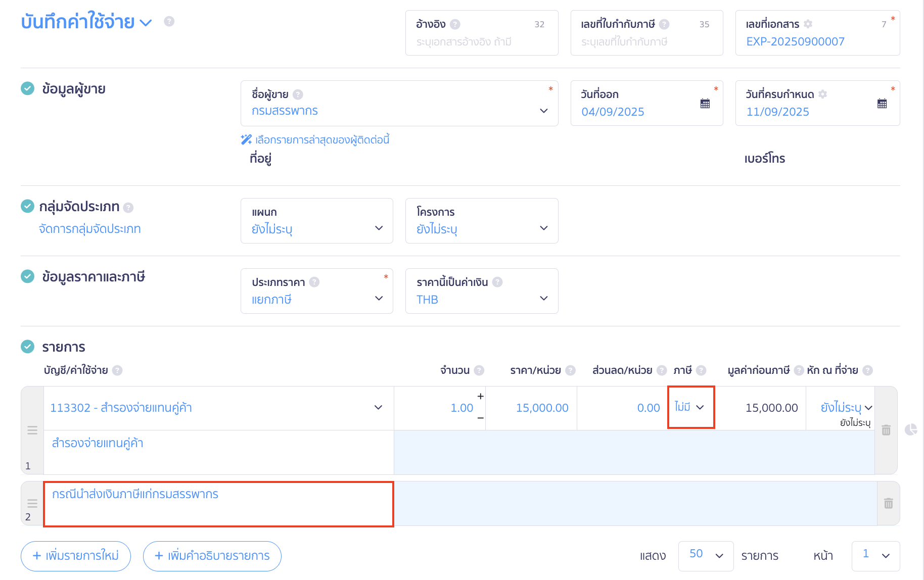Viewport: 924px width, 580px height.
Task: Click the pie chart icon beside row 1
Action: [911, 429]
